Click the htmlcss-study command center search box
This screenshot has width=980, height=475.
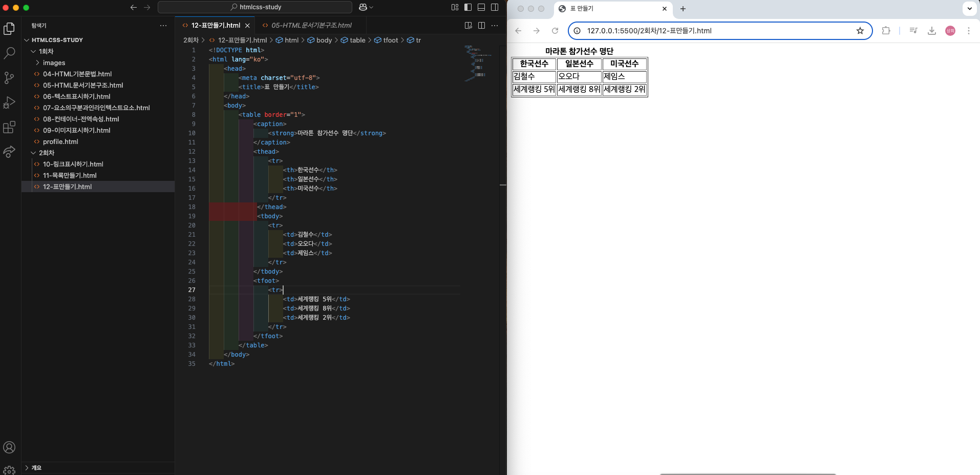[255, 7]
